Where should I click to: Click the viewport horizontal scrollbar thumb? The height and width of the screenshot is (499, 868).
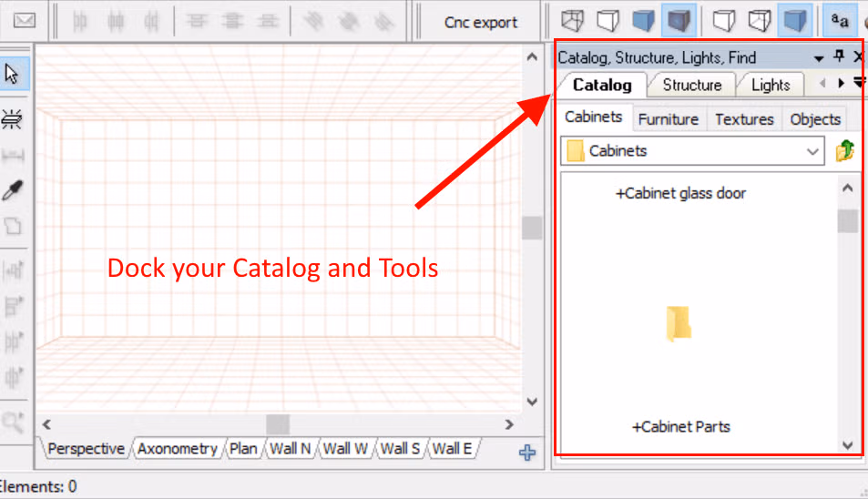pos(278,425)
